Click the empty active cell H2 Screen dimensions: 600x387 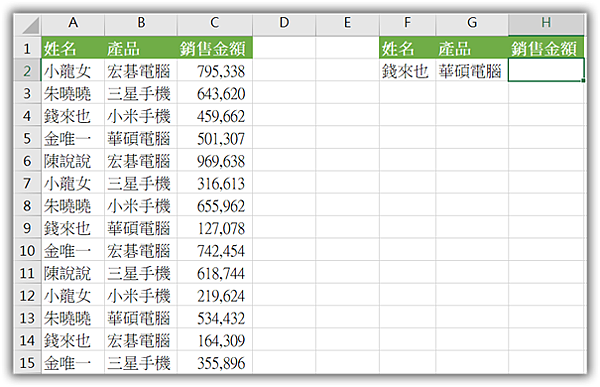(x=546, y=70)
